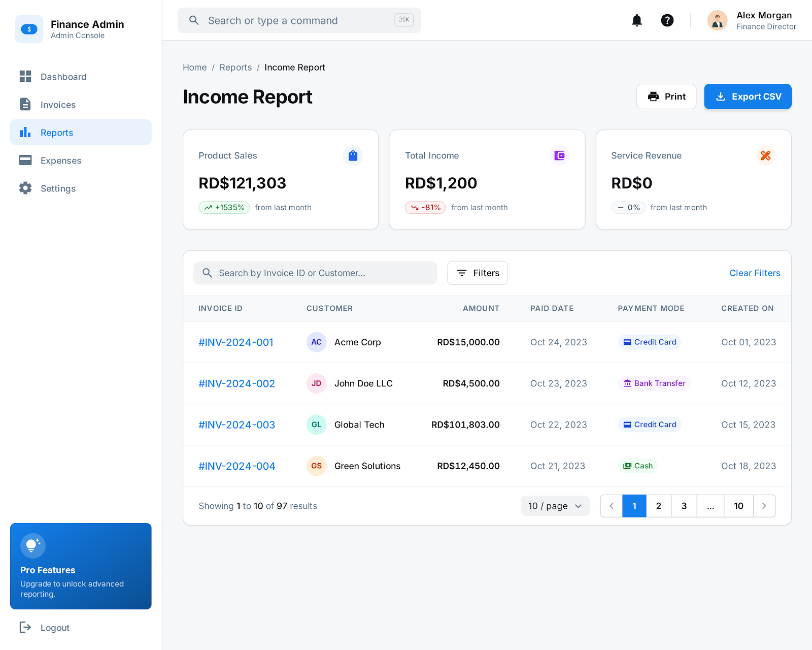Open Dashboard from the sidebar

63,77
